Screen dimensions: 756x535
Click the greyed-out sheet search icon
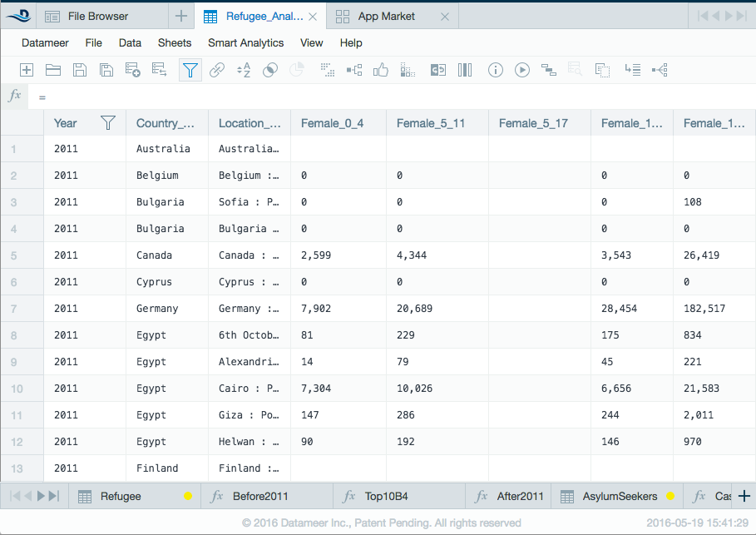point(575,69)
